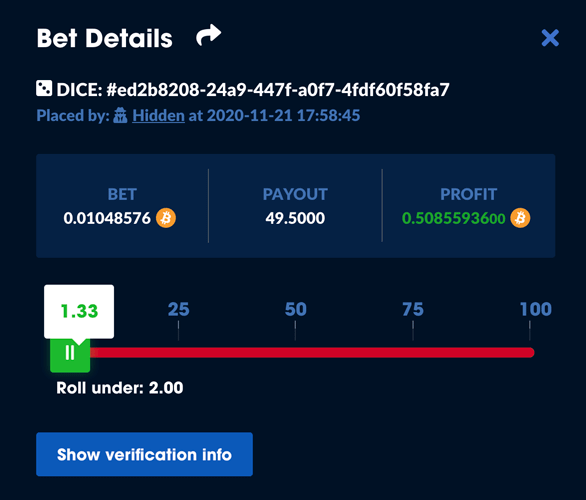
Task: Click the bet amount 0.01048576
Action: click(x=107, y=218)
